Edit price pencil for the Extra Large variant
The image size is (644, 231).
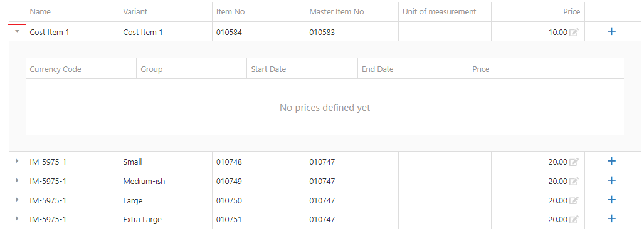point(574,220)
